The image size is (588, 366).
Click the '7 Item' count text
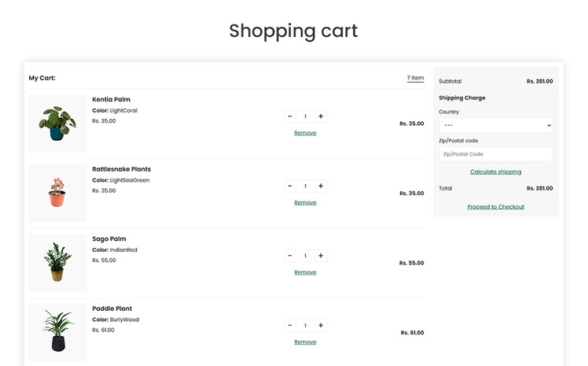[x=416, y=78]
